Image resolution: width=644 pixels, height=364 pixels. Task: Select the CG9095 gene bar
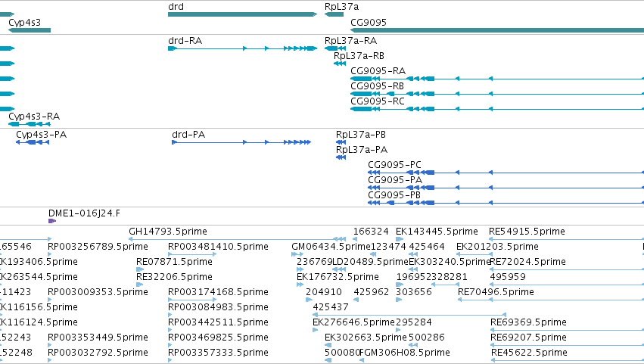(497, 30)
